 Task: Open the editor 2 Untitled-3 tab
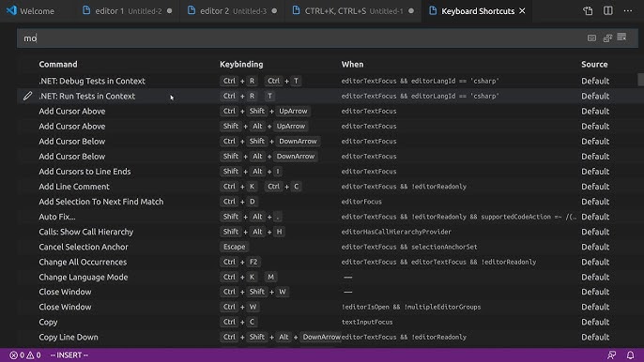tap(232, 11)
